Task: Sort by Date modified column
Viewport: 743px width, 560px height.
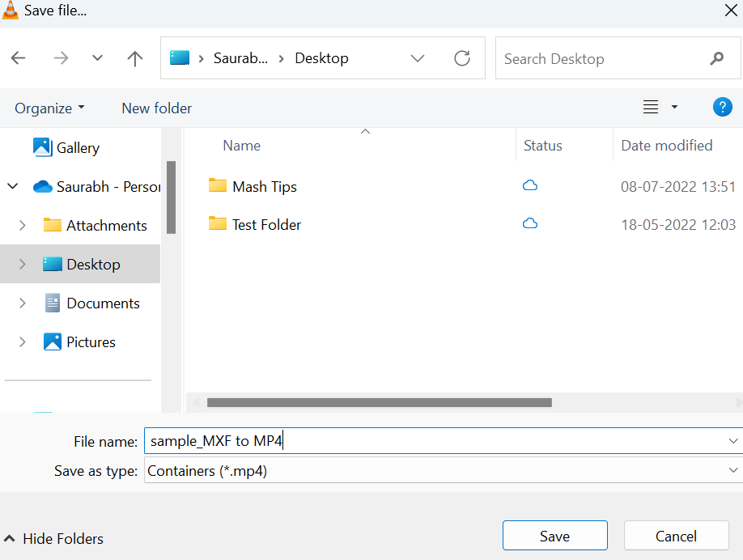Action: pyautogui.click(x=667, y=146)
